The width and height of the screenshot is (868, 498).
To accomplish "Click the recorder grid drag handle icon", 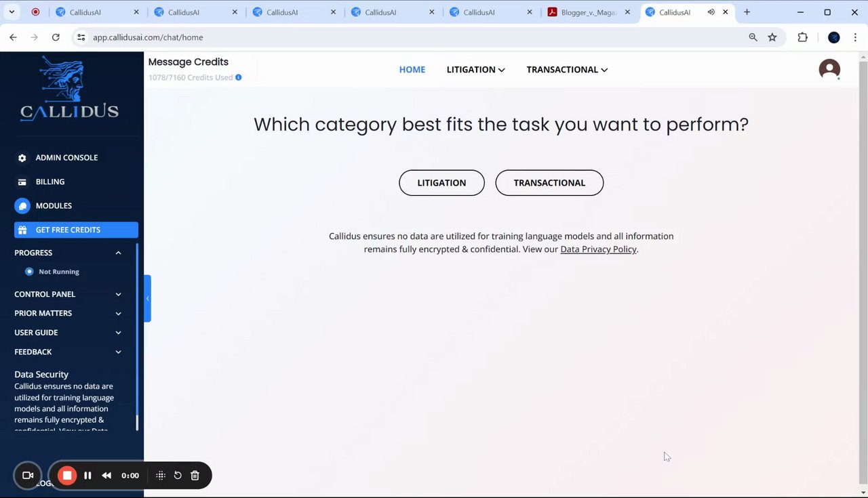I will pyautogui.click(x=161, y=476).
